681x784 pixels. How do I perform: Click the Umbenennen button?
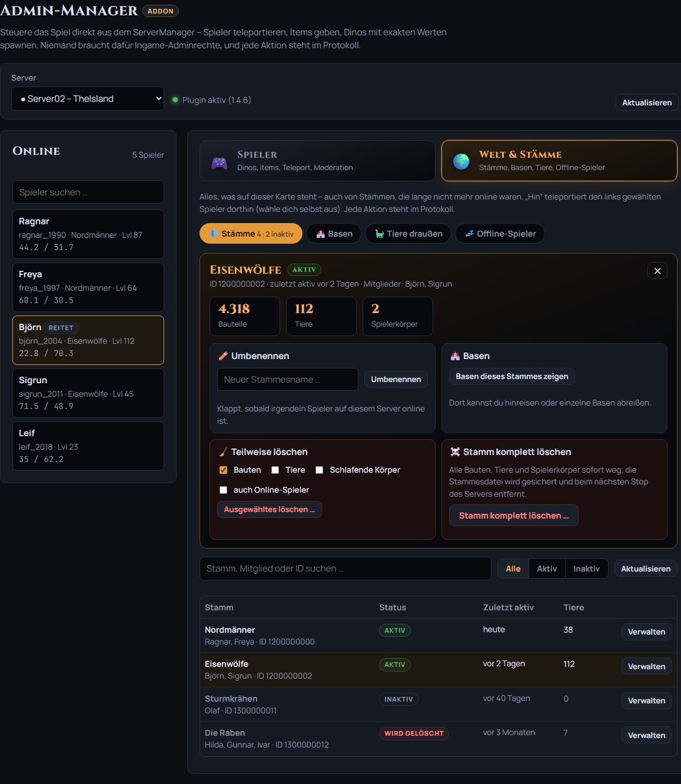tap(396, 380)
